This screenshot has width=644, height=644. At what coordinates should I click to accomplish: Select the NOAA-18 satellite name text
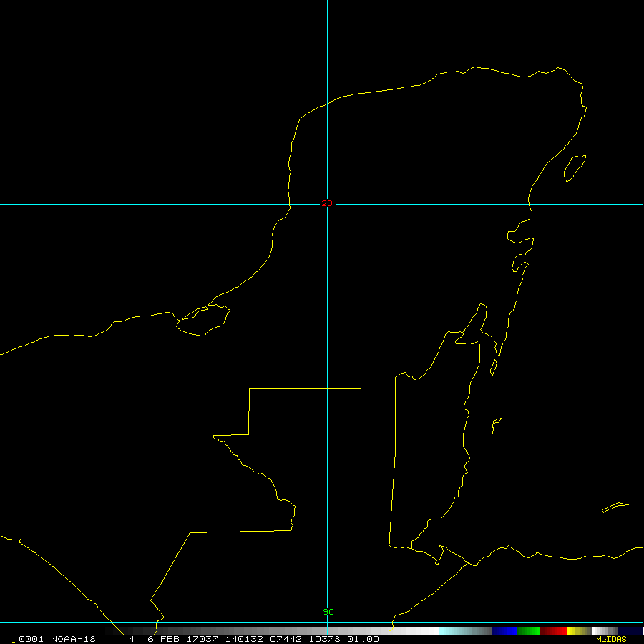coord(74,639)
